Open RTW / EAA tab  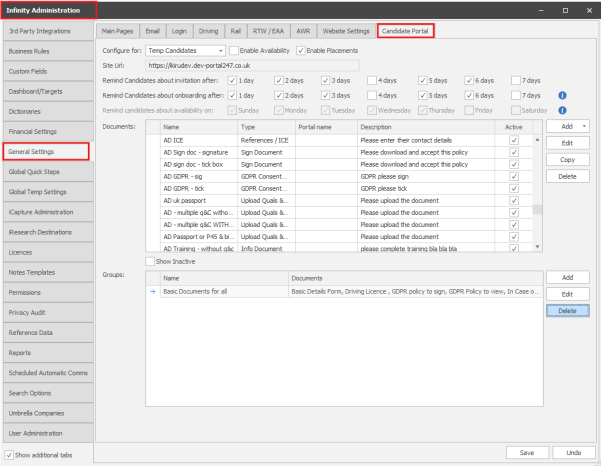[x=268, y=31]
